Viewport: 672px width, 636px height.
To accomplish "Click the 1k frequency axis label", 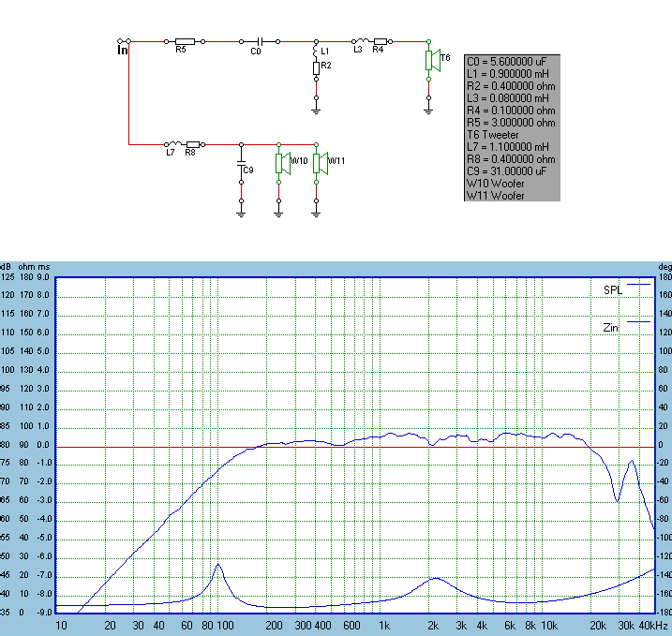I will point(383,625).
